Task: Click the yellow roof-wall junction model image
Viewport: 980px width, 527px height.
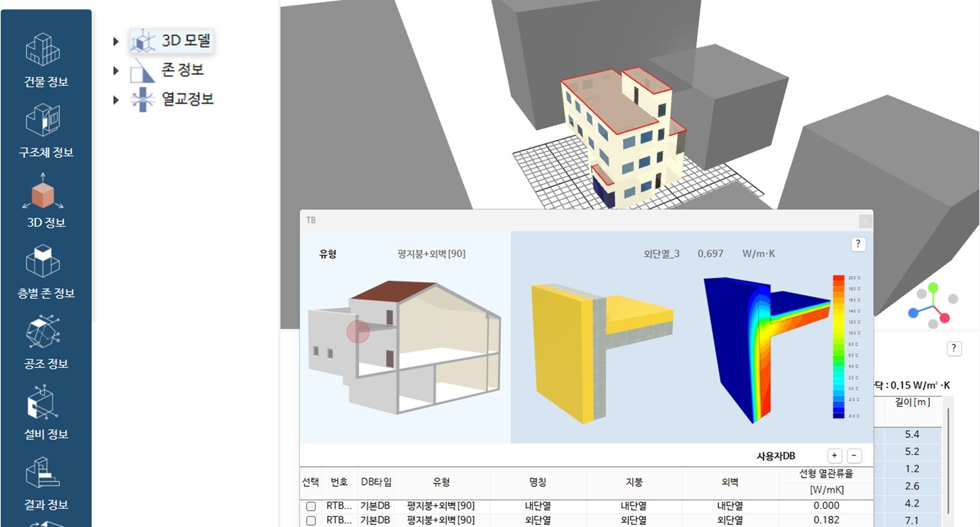Action: click(602, 352)
